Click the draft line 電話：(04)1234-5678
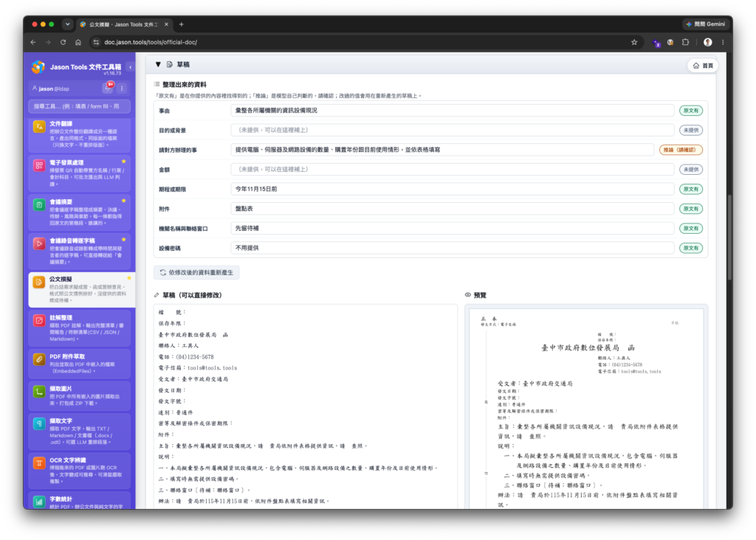The image size is (756, 540). 186,357
